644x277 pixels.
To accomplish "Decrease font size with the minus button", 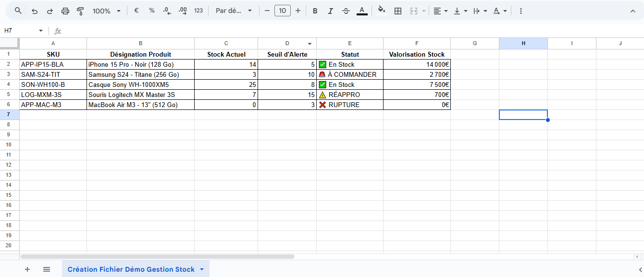I will [x=267, y=11].
